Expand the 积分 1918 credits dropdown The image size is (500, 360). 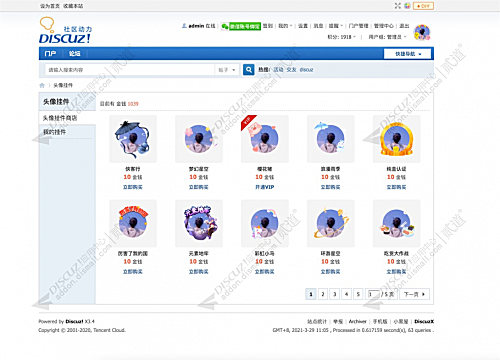click(x=342, y=37)
